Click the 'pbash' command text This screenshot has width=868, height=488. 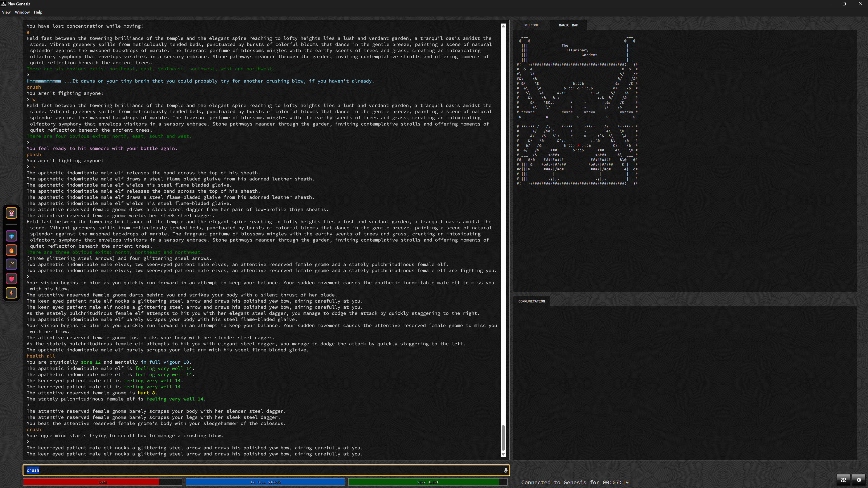pos(34,155)
